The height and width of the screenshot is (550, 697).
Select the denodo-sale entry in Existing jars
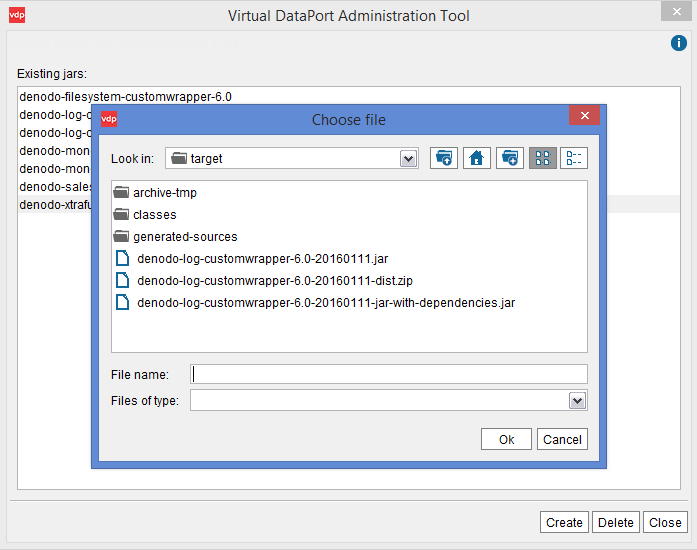[55, 187]
